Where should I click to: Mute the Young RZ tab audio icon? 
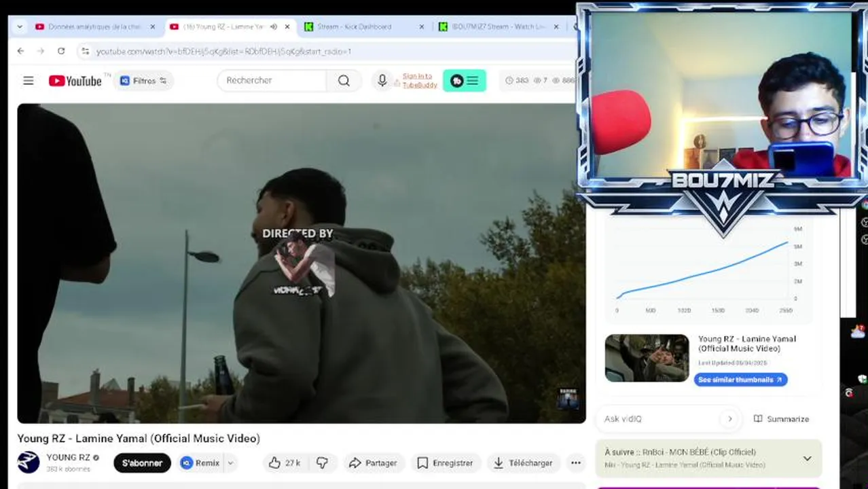click(273, 26)
